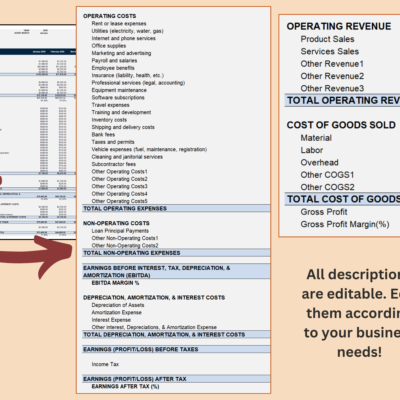
Task: Click 'Other Non-Operating Costs2' row
Action: pos(125,245)
